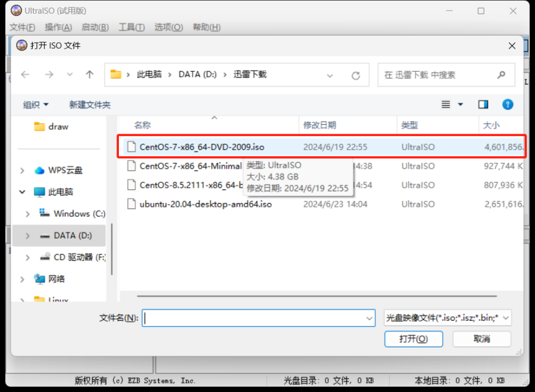Expand the 网络 tree node

[x=22, y=279]
